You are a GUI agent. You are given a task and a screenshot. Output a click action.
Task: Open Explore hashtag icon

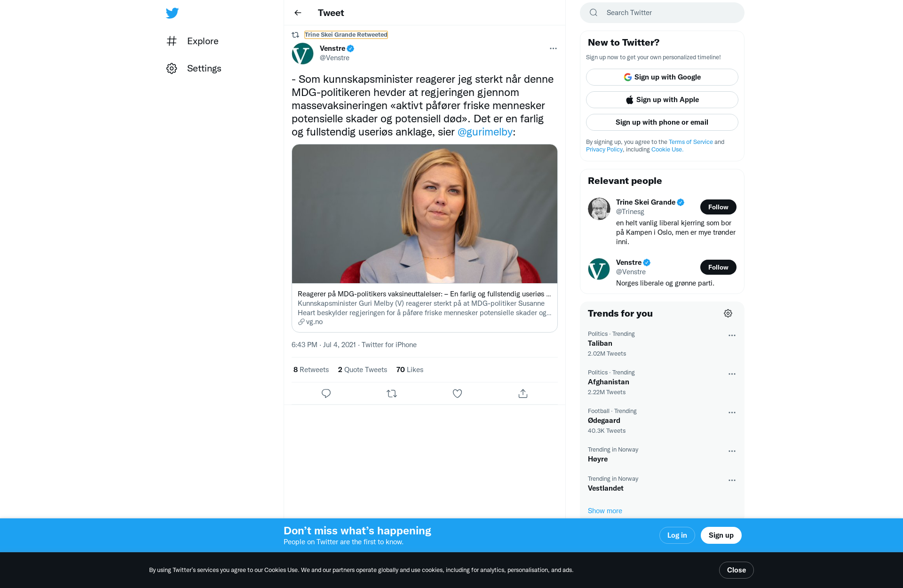172,41
